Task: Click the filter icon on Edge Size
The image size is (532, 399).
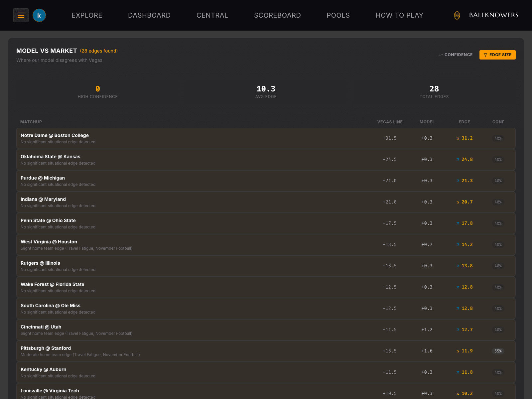Action: [x=485, y=55]
